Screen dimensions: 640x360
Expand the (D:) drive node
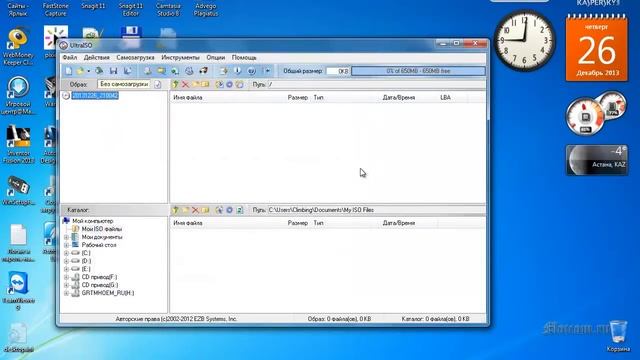(x=67, y=261)
